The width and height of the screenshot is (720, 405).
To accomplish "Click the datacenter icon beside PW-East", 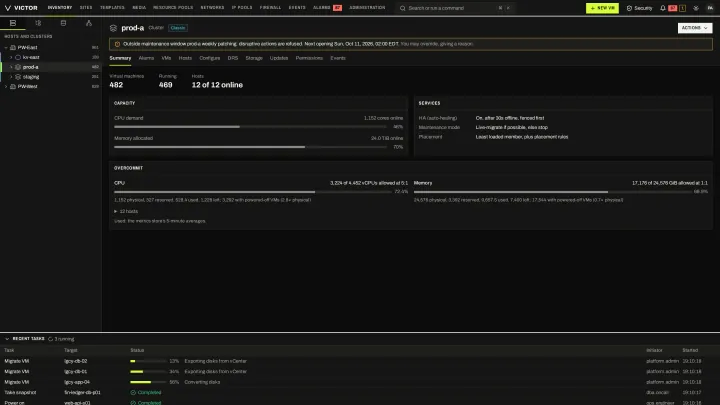I will pyautogui.click(x=13, y=47).
